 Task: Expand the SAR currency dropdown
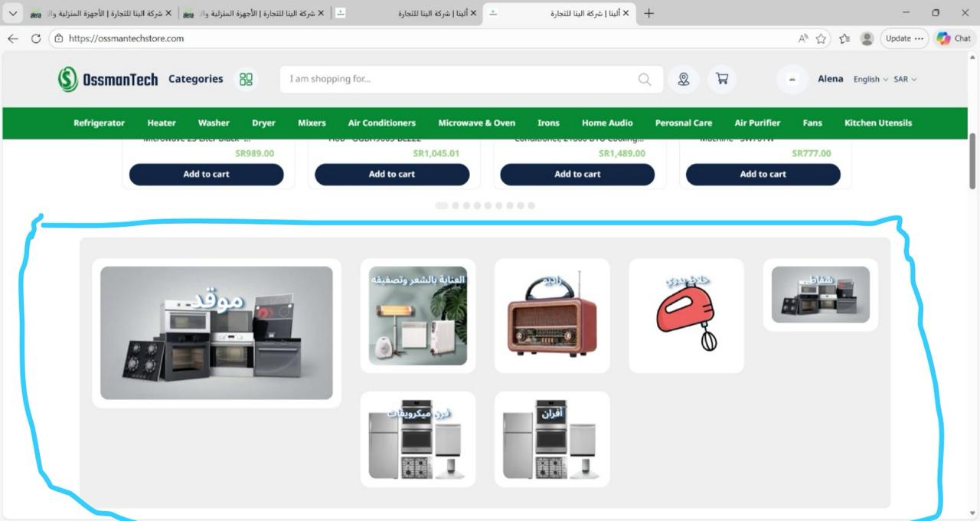[904, 80]
